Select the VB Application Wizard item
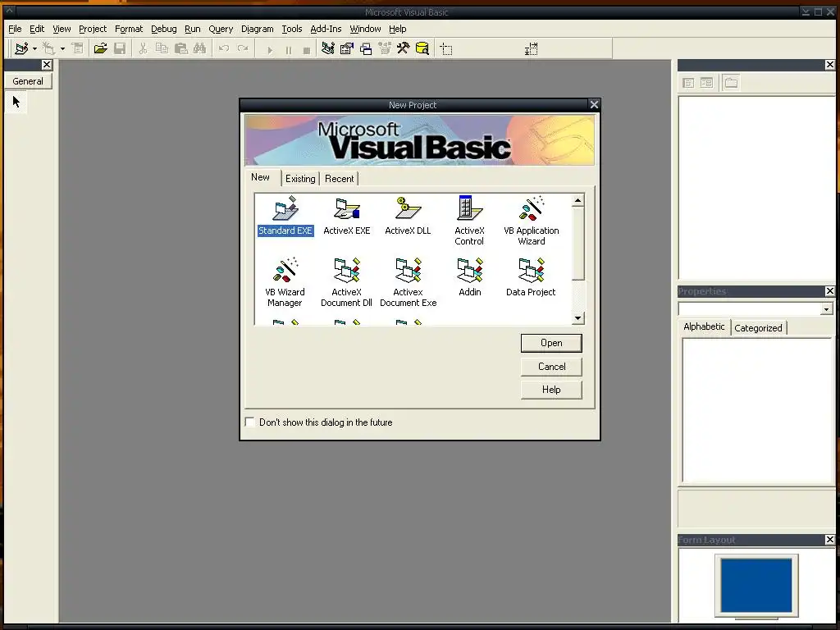The height and width of the screenshot is (630, 840). pos(531,220)
